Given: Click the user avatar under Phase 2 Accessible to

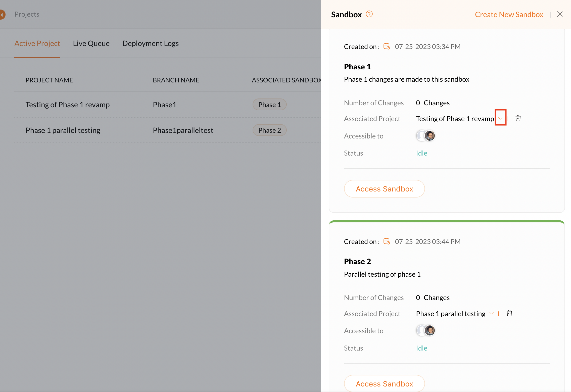Looking at the screenshot, I should coord(430,330).
